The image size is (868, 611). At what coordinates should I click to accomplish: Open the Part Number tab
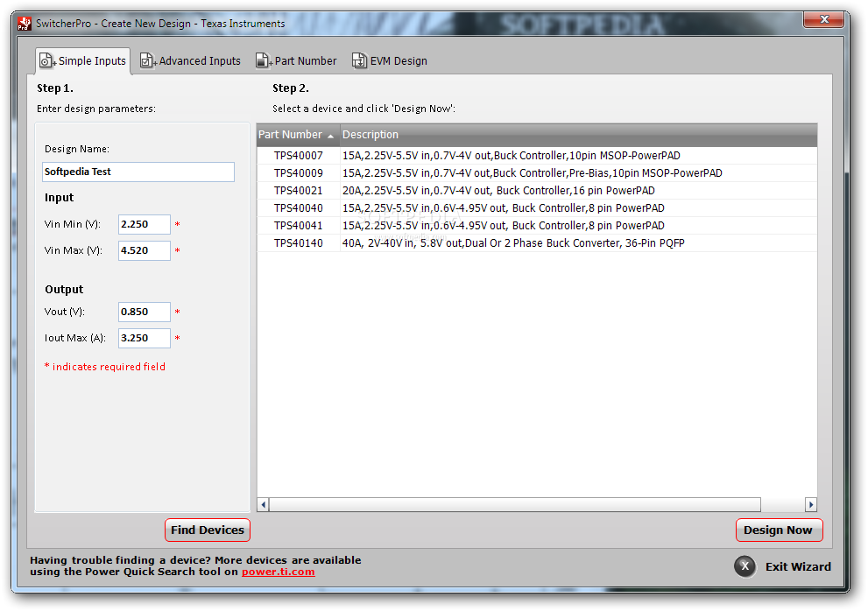coord(296,61)
